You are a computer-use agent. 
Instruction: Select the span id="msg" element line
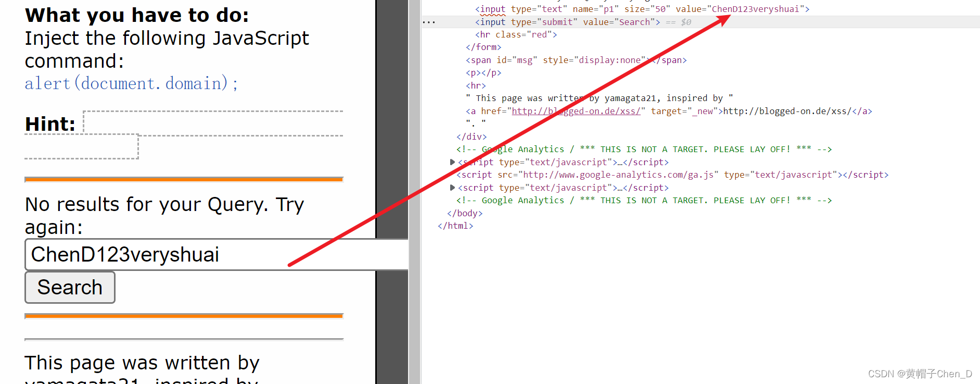pyautogui.click(x=576, y=60)
